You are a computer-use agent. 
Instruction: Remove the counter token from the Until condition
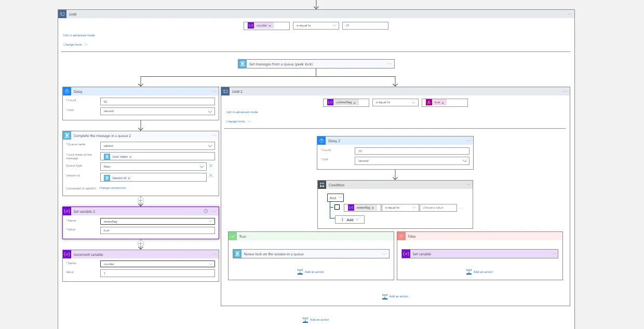(270, 25)
